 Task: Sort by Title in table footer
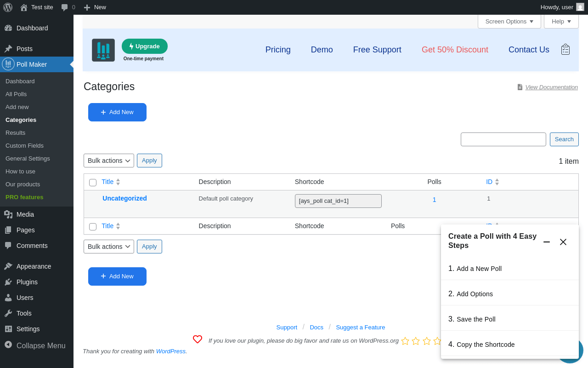(111, 226)
